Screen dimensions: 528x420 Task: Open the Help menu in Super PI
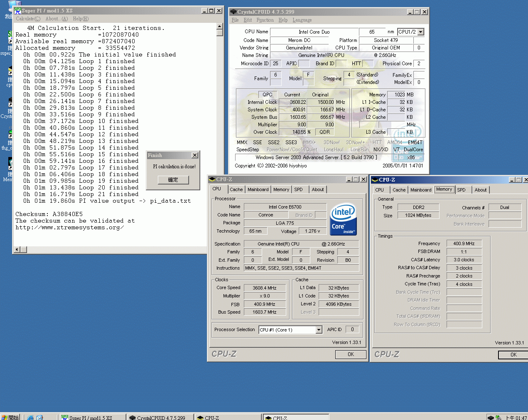coord(81,19)
